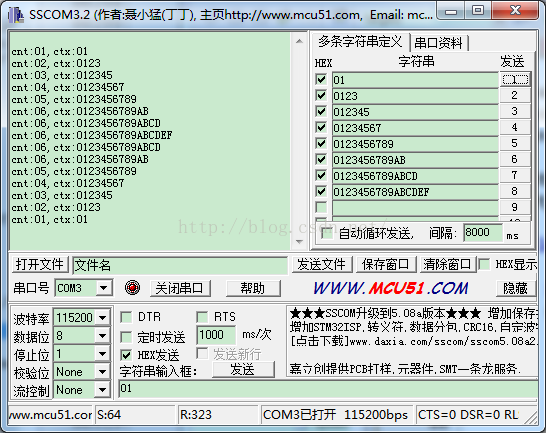Open the 校验位 parity dropdown
Image resolution: width=546 pixels, height=433 pixels.
(x=102, y=372)
